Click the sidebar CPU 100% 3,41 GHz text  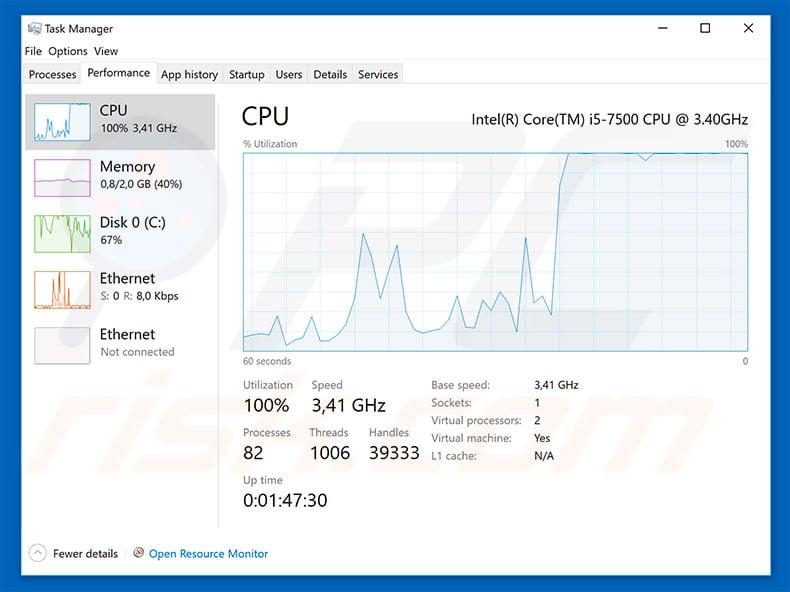pos(139,128)
